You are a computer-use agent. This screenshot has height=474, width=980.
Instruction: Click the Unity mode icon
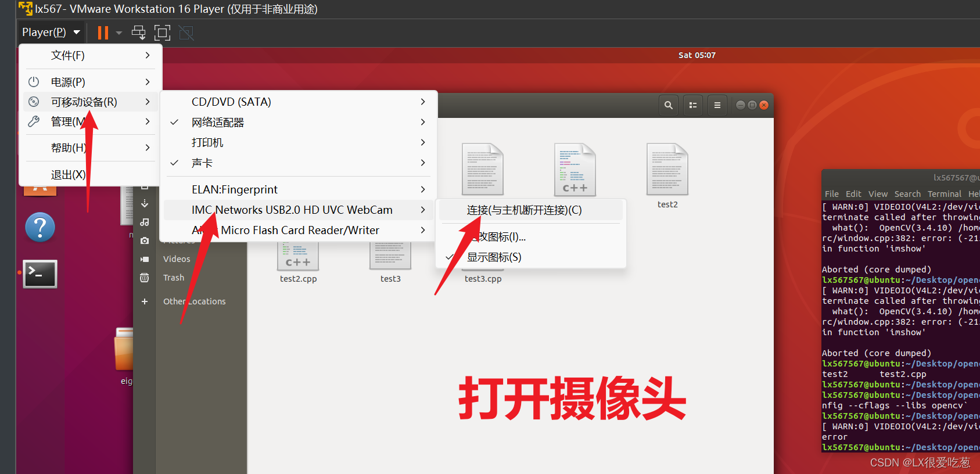point(186,33)
